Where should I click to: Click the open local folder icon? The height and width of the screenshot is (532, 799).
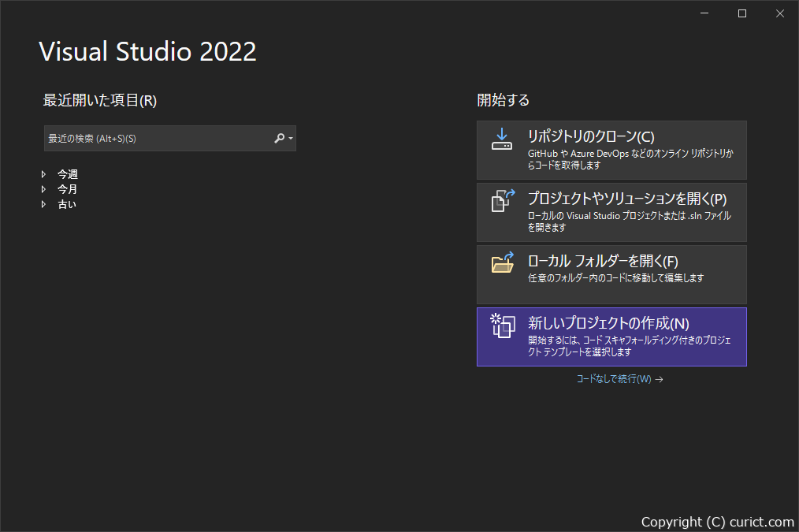(x=501, y=262)
